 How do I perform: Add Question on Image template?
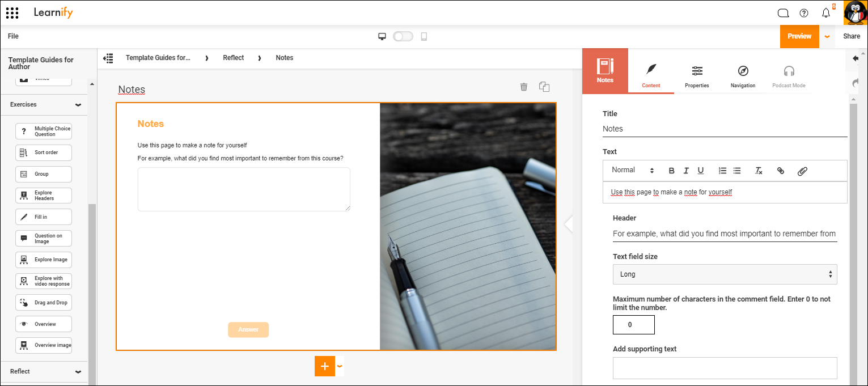(x=44, y=239)
